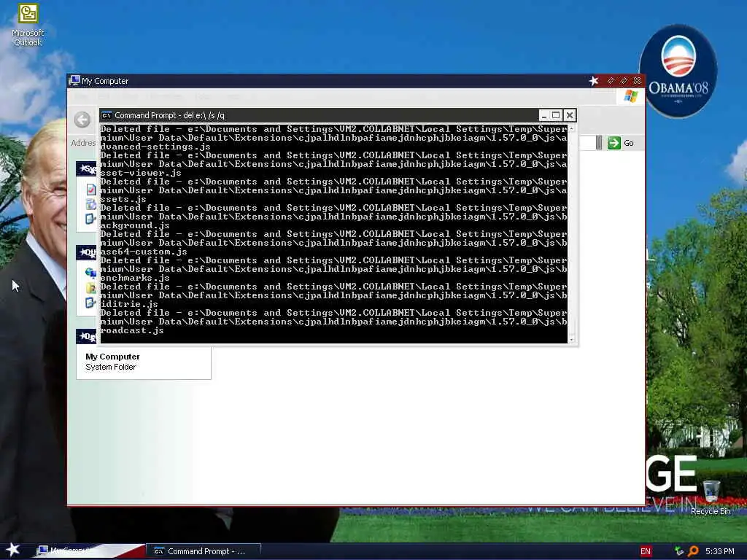Open the Address bar dropdown arrow
Viewport: 747px width, 560px height.
[599, 143]
